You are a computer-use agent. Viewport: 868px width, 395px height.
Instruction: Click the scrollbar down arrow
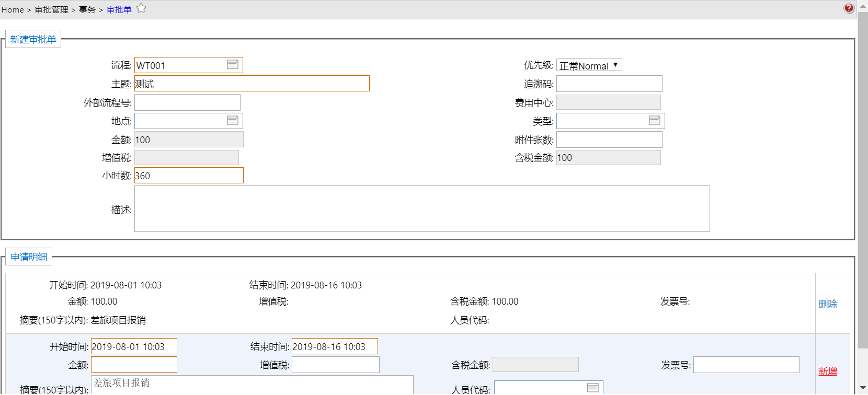pyautogui.click(x=863, y=389)
